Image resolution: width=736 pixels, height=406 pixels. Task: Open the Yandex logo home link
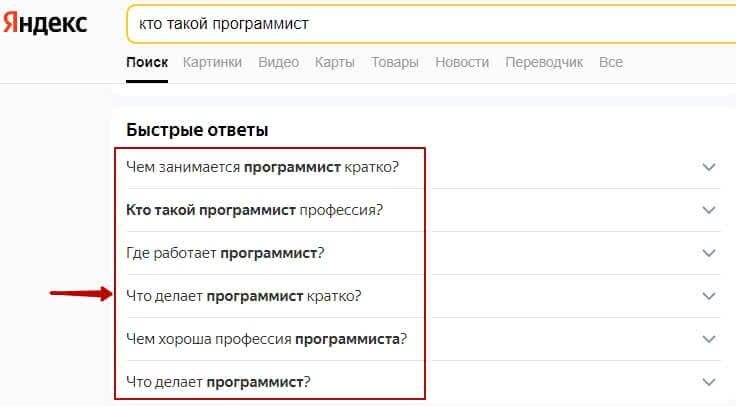point(45,23)
